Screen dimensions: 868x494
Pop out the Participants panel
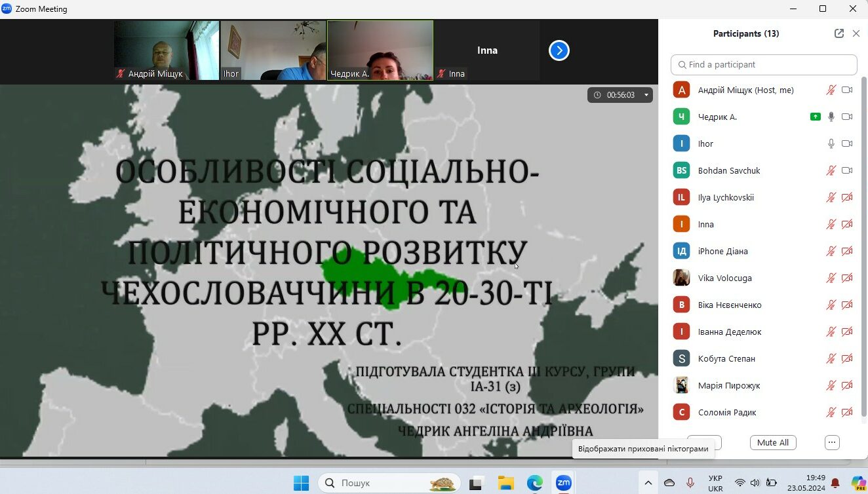pyautogui.click(x=838, y=33)
